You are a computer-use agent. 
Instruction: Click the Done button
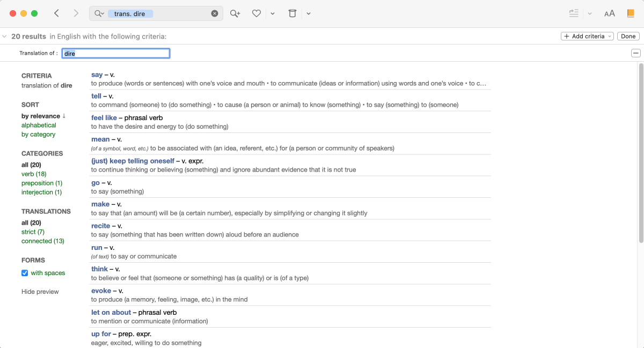628,36
